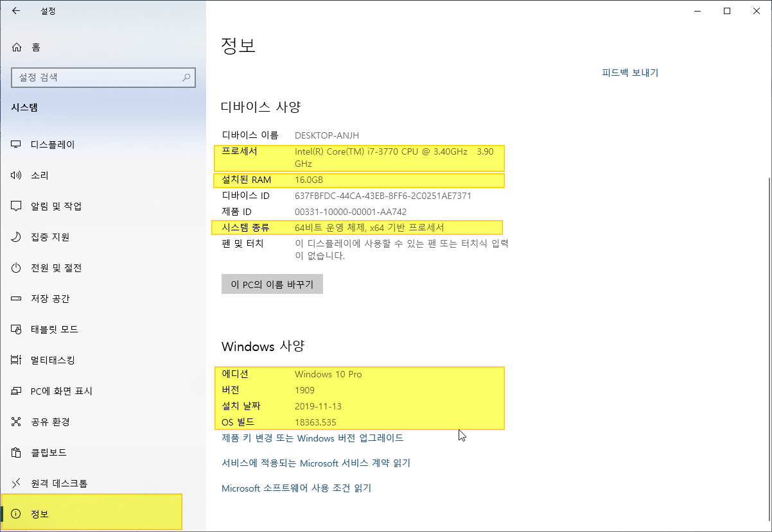
Task: Open Microsoft 서비스 계약 읽기 link
Action: [x=316, y=463]
